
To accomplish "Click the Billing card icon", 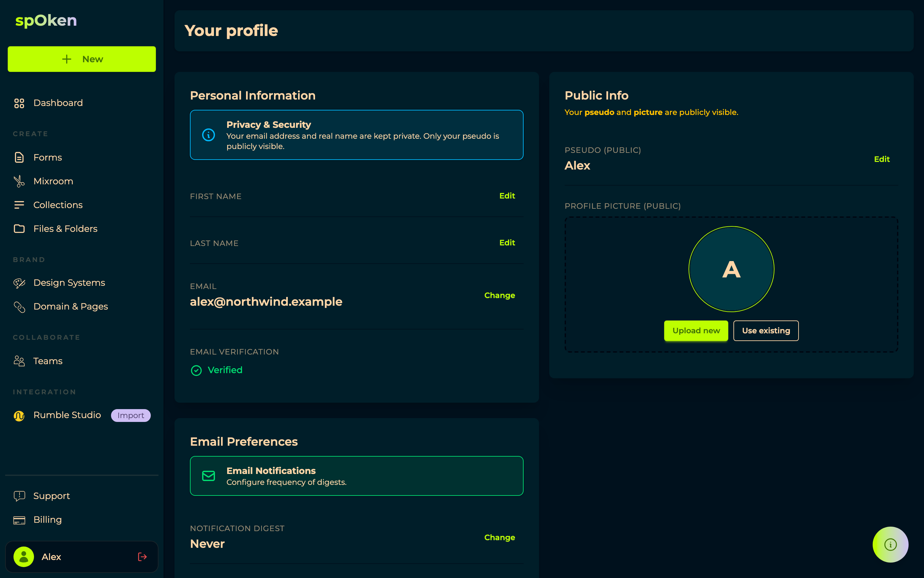I will (x=19, y=520).
